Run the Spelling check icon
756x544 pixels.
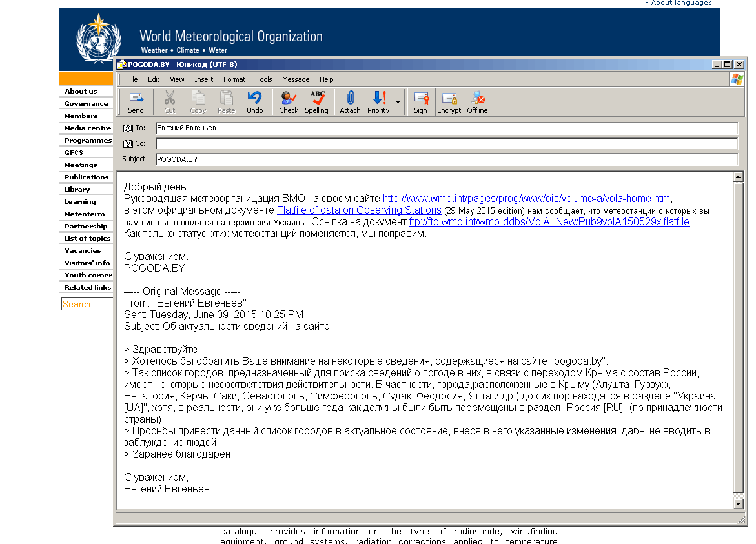point(317,102)
